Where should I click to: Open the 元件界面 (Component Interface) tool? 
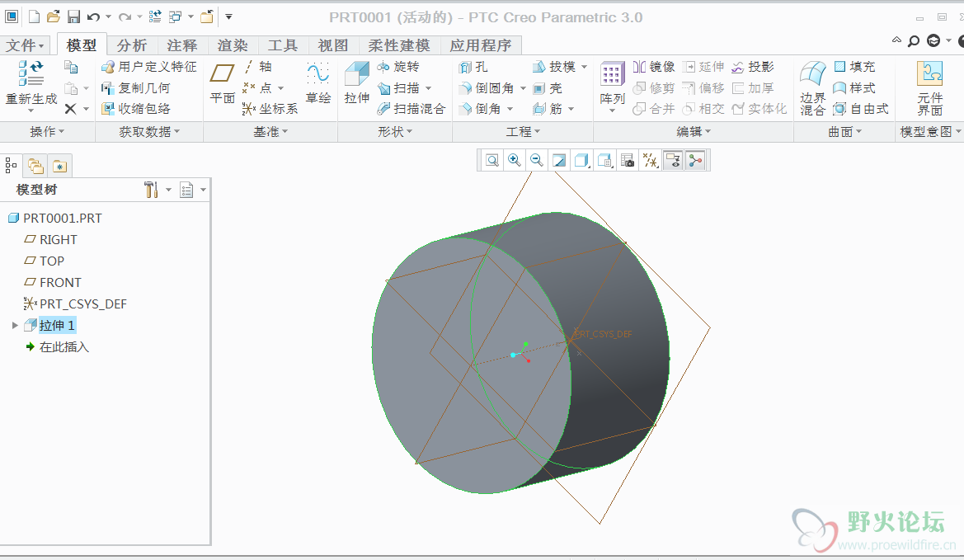tap(929, 88)
